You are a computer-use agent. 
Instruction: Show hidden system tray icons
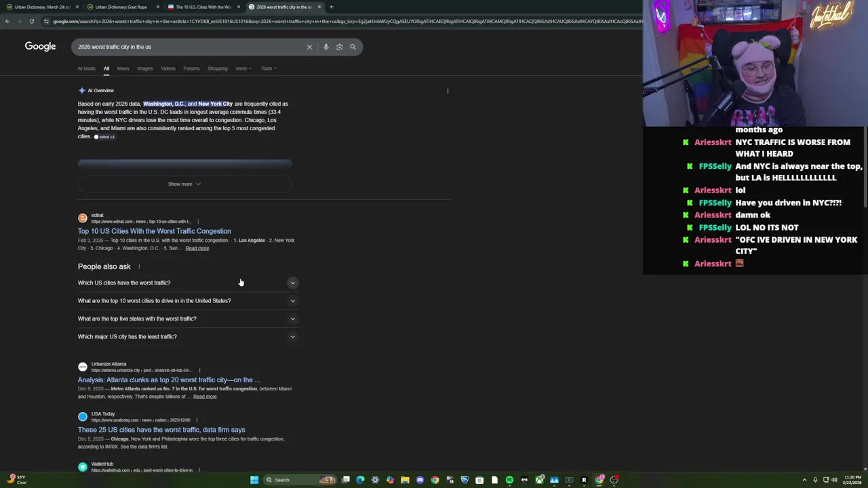[x=804, y=480]
